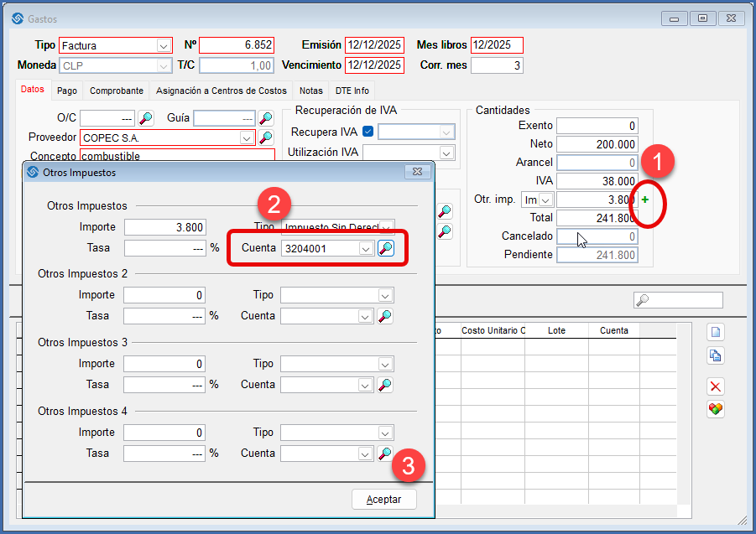The width and height of the screenshot is (756, 534).
Task: Click the Vencimiento date field
Action: tap(374, 65)
